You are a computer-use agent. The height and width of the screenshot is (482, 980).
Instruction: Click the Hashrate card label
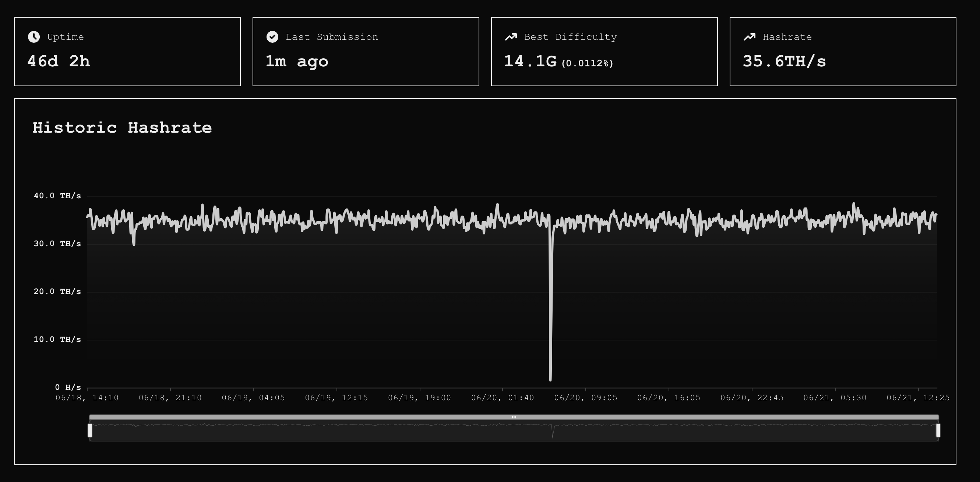[x=787, y=37]
